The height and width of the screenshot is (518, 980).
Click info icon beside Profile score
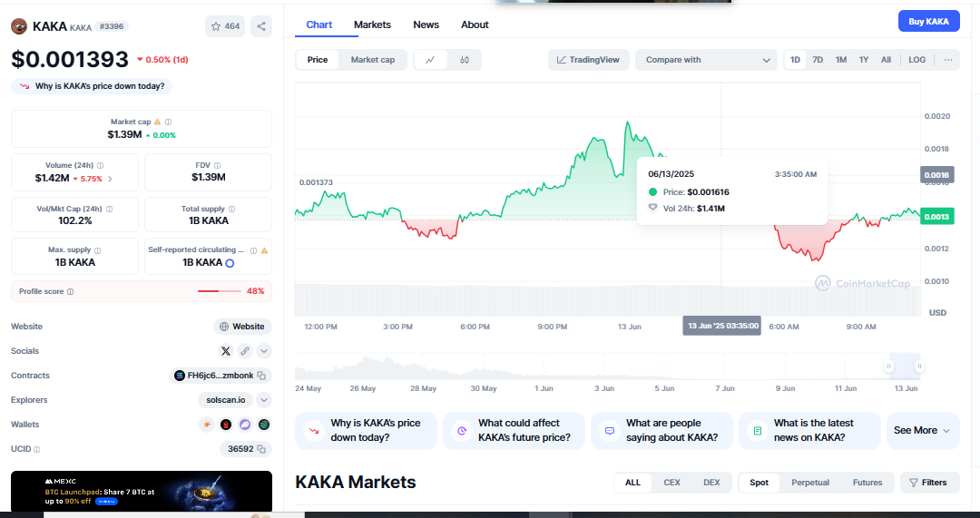tap(70, 292)
